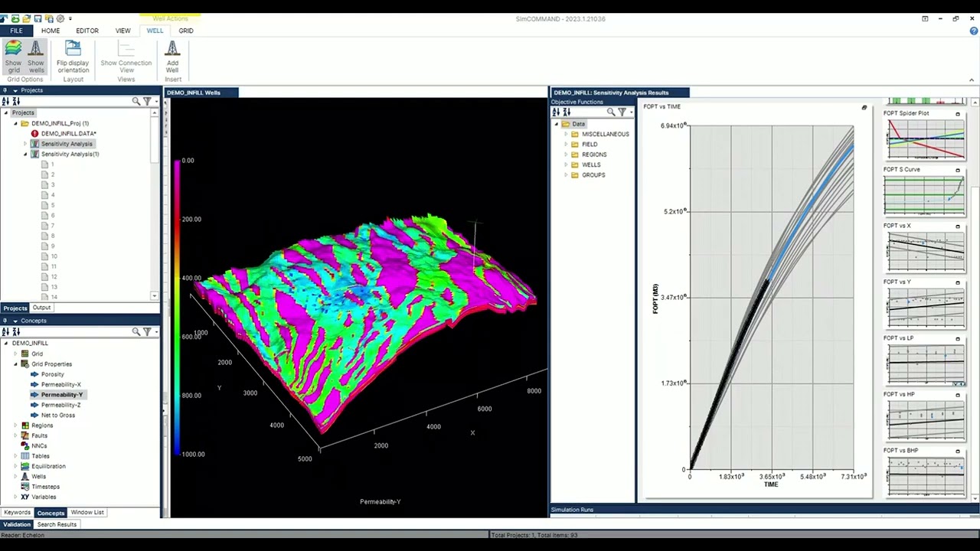Viewport: 980px width, 551px height.
Task: Click the Permeability-Y color scale bar
Action: click(x=177, y=308)
